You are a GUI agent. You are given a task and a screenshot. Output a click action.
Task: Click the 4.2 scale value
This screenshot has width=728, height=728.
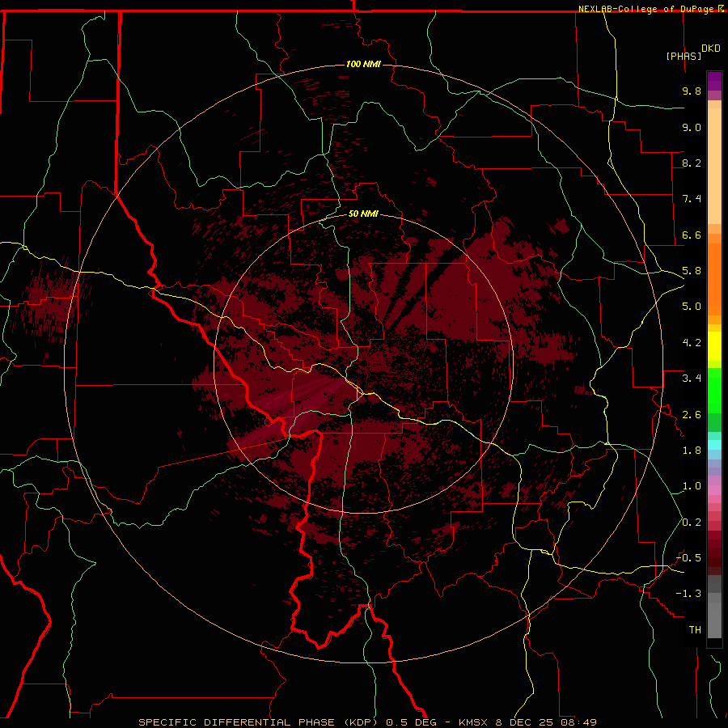[x=692, y=343]
